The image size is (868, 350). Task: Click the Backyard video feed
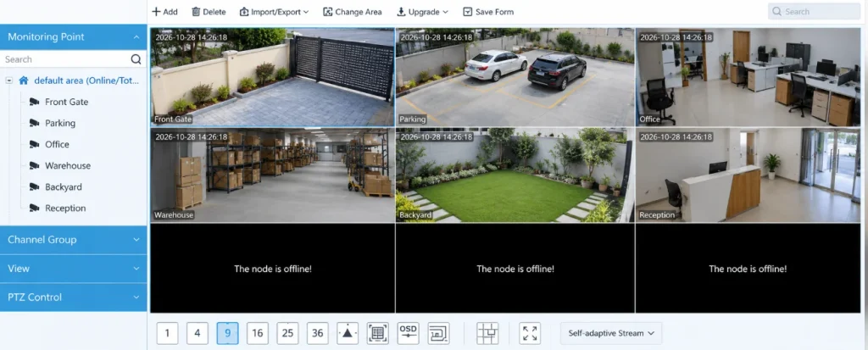515,175
